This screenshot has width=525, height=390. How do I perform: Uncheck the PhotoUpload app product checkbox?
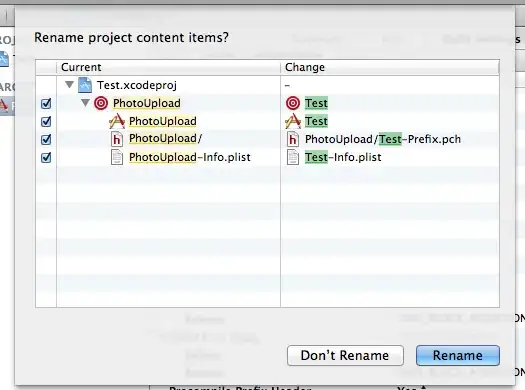(x=46, y=122)
